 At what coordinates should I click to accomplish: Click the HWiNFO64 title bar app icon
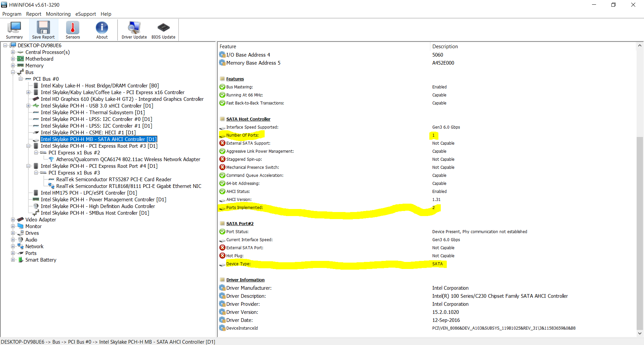tap(4, 5)
